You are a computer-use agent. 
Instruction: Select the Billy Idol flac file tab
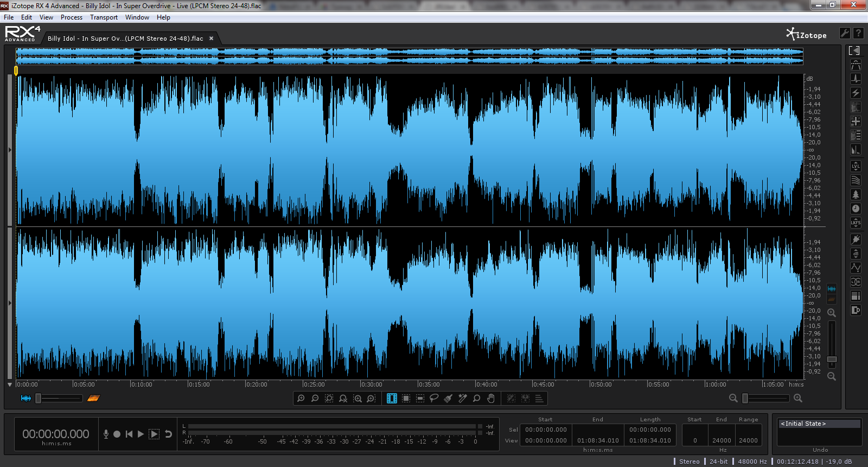tap(125, 39)
